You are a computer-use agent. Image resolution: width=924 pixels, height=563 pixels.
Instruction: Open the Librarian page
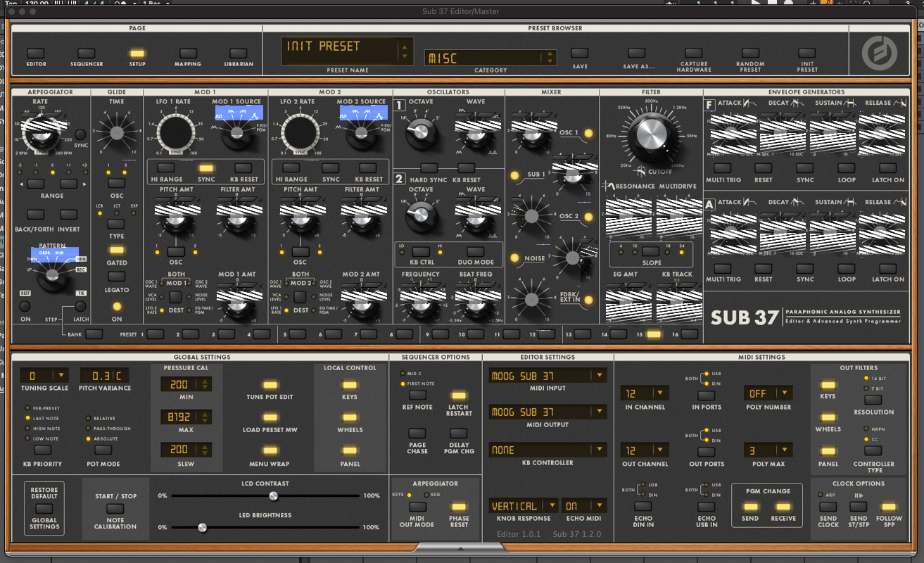tap(239, 53)
